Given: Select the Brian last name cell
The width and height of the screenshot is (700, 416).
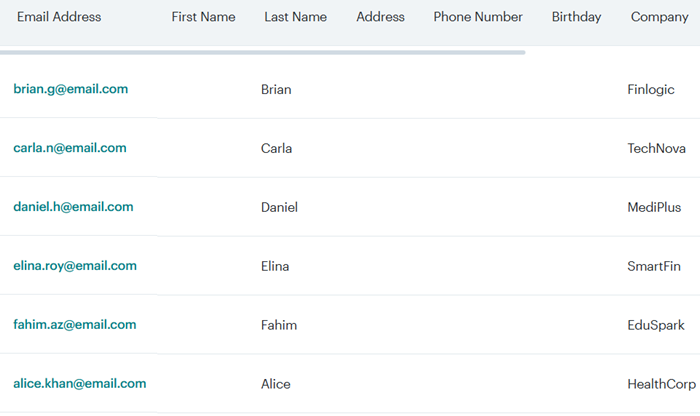Looking at the screenshot, I should (x=276, y=90).
